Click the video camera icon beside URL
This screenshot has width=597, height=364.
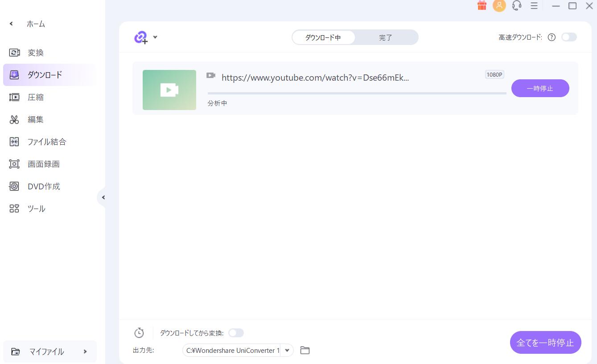[x=211, y=75]
